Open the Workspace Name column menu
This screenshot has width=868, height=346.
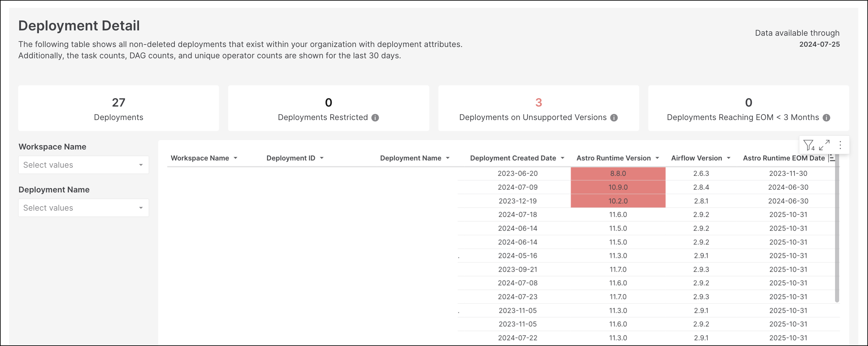[x=236, y=158]
